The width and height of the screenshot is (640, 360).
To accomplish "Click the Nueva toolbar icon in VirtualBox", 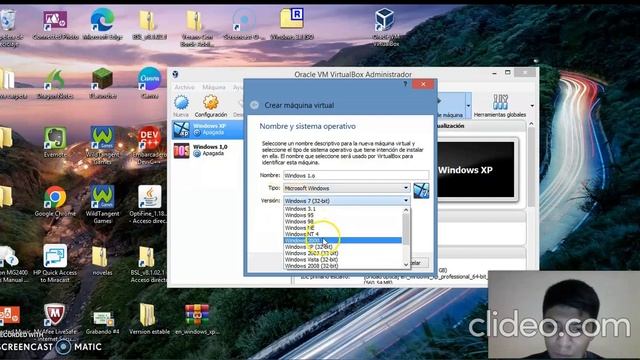I will coord(181,106).
